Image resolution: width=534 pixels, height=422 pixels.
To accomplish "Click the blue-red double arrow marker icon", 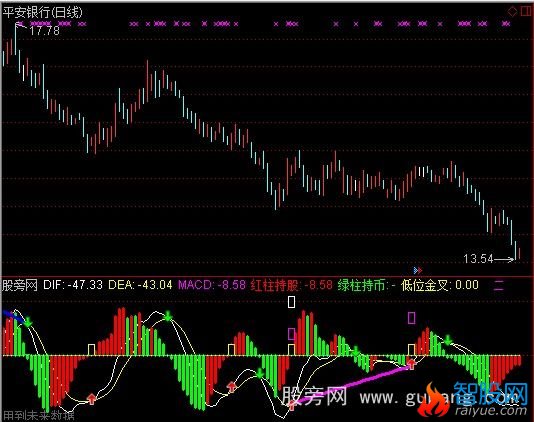I will coord(418,270).
